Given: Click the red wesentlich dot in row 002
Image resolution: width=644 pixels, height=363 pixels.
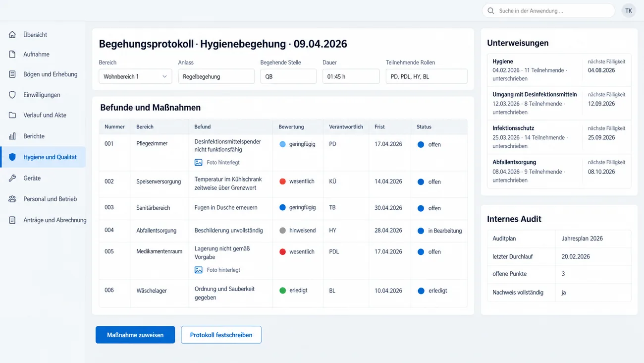Looking at the screenshot, I should point(282,181).
